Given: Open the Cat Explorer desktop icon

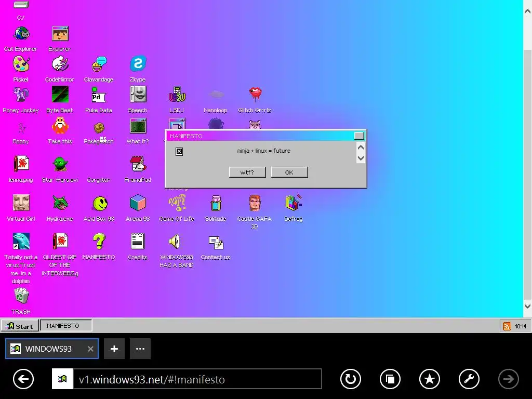Looking at the screenshot, I should (x=21, y=34).
